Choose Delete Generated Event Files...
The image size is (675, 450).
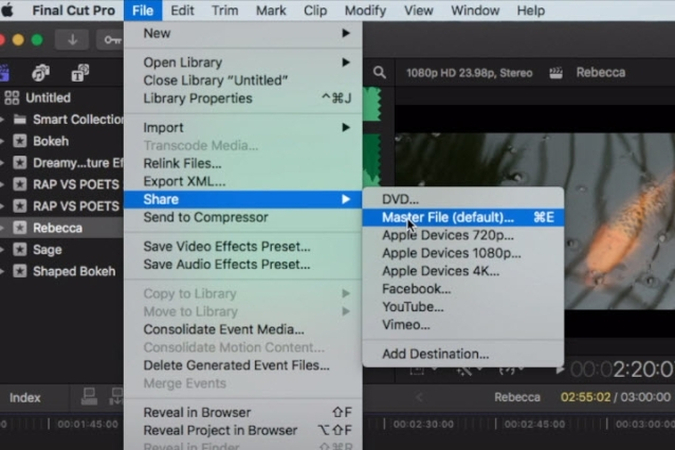243,365
